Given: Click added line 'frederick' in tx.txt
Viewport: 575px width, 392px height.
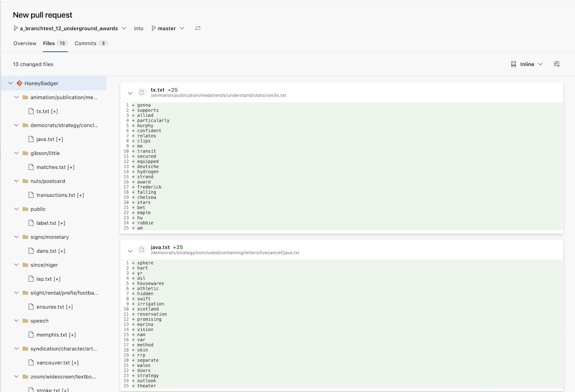Looking at the screenshot, I should point(149,187).
